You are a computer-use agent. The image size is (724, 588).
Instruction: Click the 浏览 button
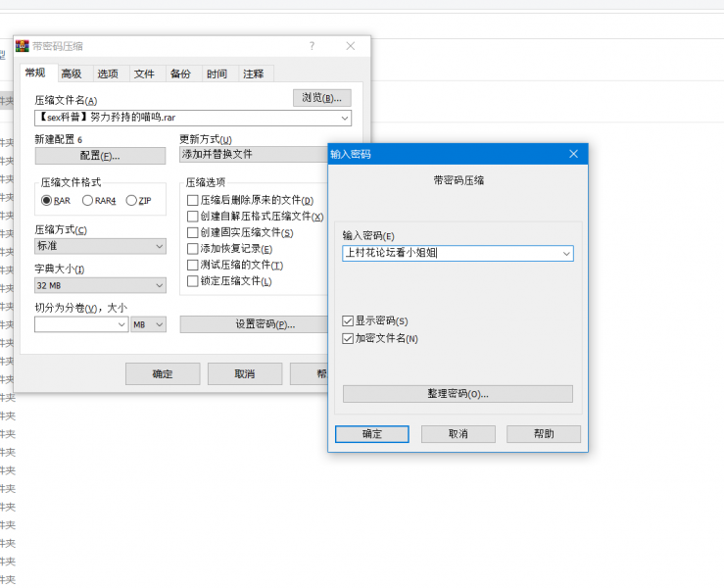tap(321, 98)
